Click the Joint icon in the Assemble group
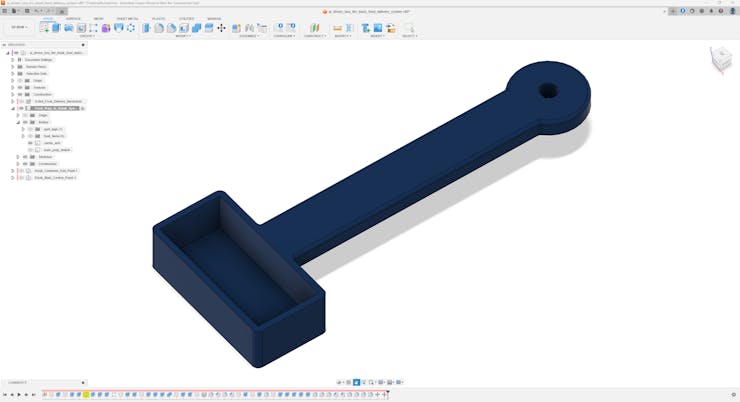This screenshot has height=402, width=740. 249,28
